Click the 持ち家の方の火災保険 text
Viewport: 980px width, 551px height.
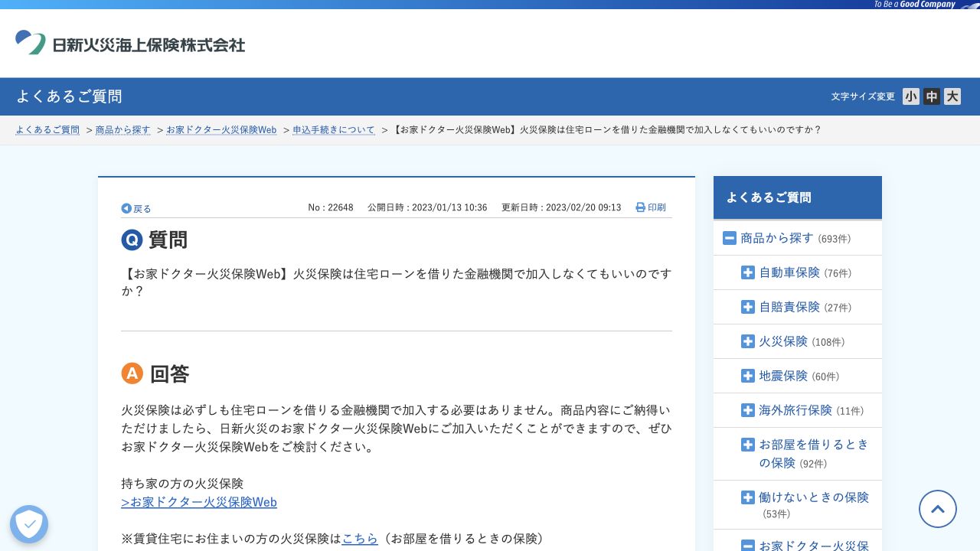click(182, 484)
